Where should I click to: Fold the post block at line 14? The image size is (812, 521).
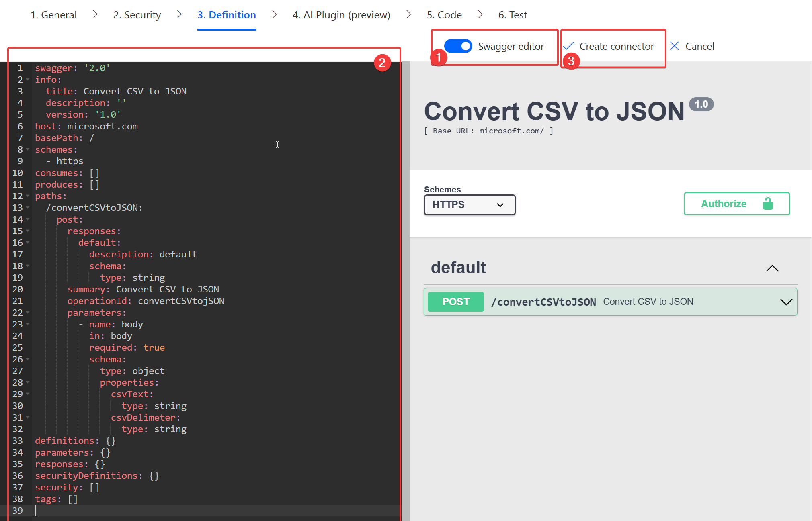click(x=28, y=219)
